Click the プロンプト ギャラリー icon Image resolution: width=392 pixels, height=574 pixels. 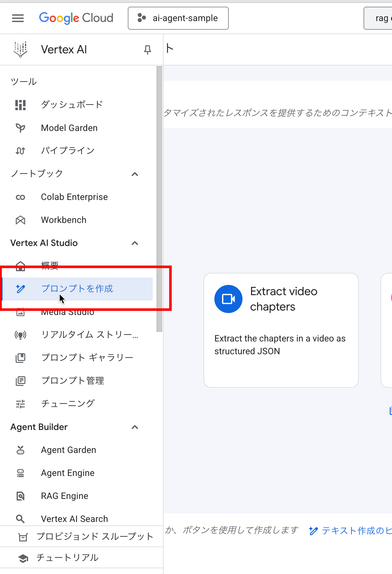tap(20, 358)
